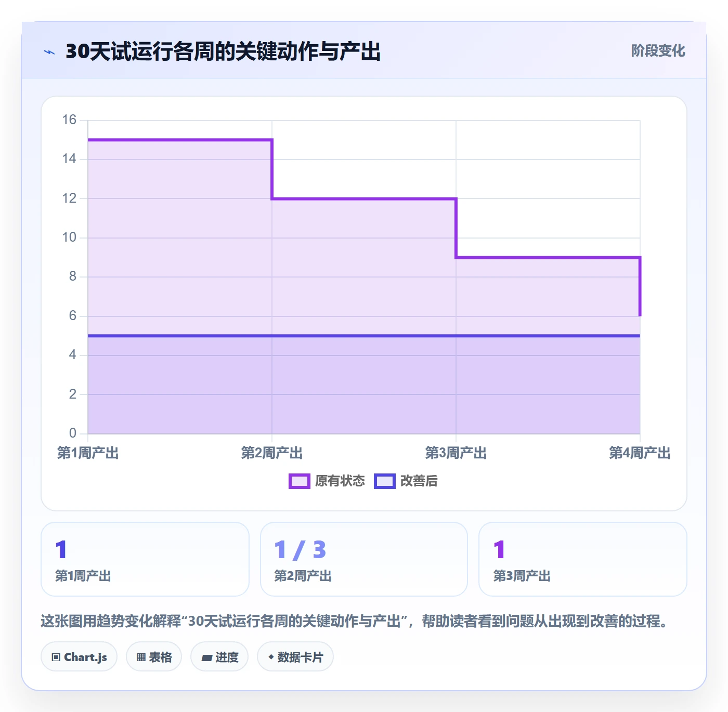Image resolution: width=728 pixels, height=712 pixels.
Task: Click the chart title 30天试运行各周的关键动作与产出
Action: (x=223, y=51)
